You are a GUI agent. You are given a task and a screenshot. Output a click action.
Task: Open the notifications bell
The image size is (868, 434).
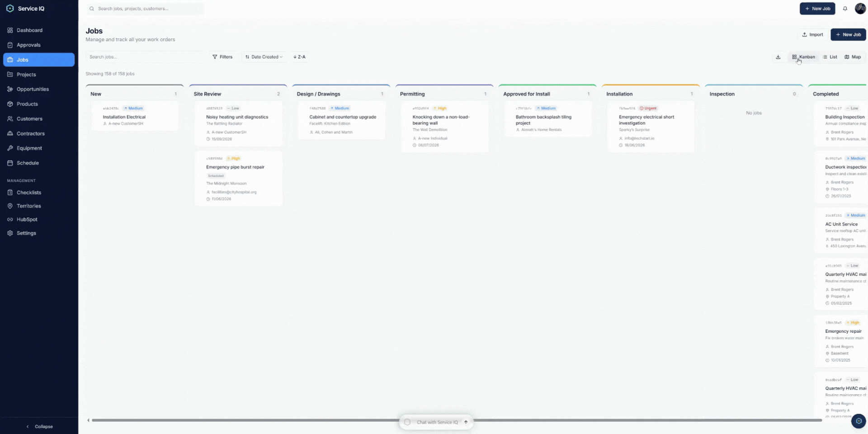(x=845, y=9)
